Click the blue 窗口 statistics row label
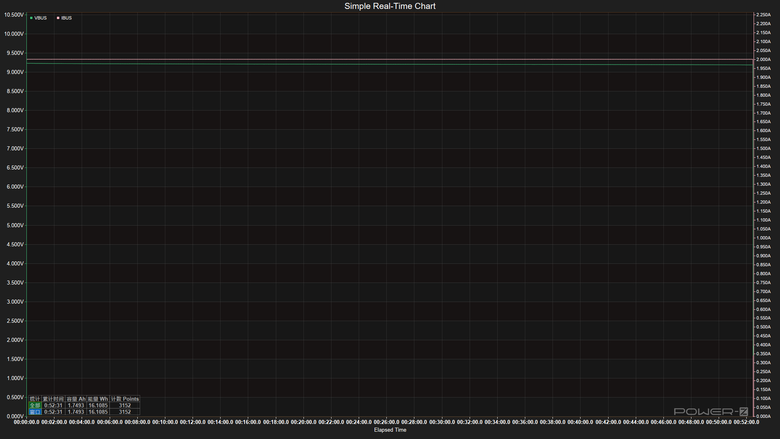 pos(35,412)
